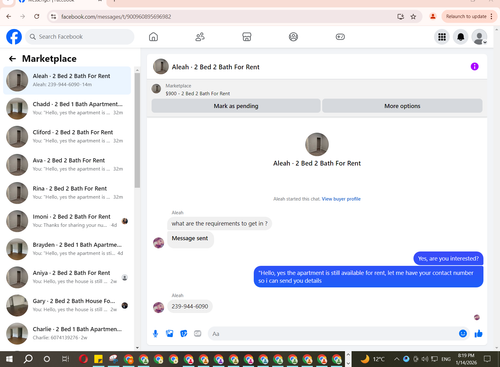Click the Search Facebook field
Viewport: 500px width, 367px height.
point(80,37)
